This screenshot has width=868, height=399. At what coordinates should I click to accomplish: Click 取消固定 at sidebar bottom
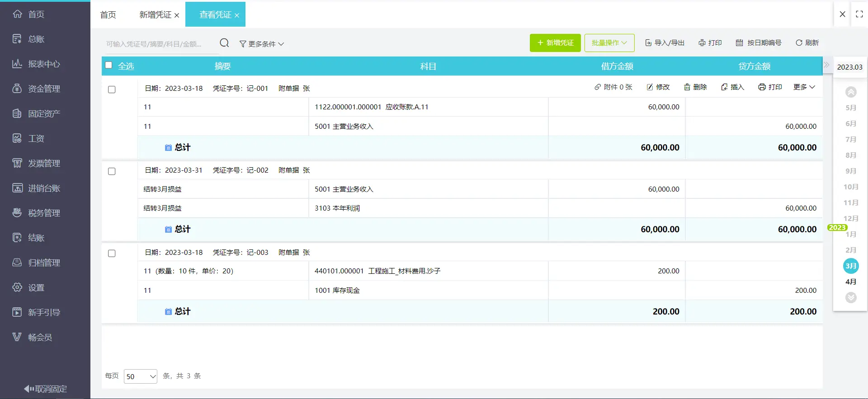(x=45, y=389)
